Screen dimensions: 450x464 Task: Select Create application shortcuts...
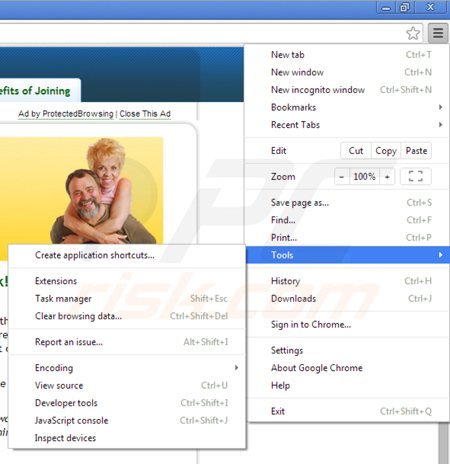[127, 255]
